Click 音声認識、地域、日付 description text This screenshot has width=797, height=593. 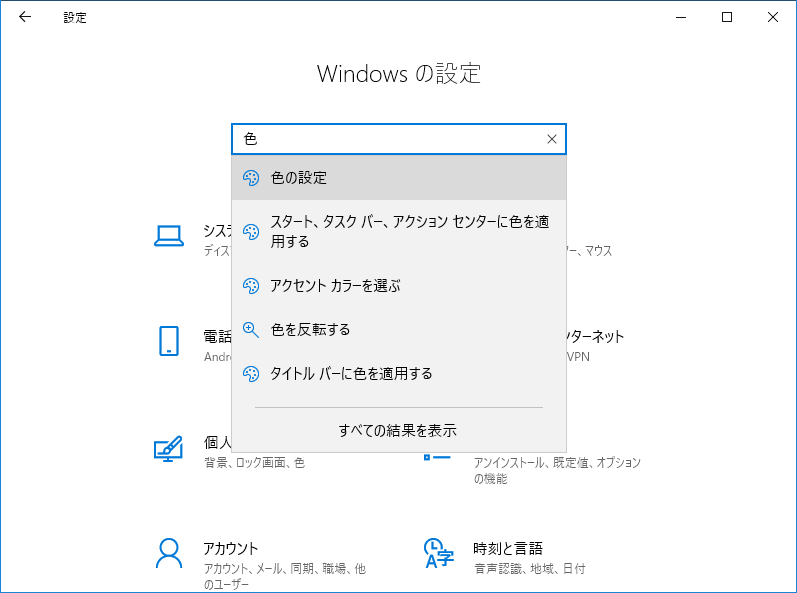point(529,569)
